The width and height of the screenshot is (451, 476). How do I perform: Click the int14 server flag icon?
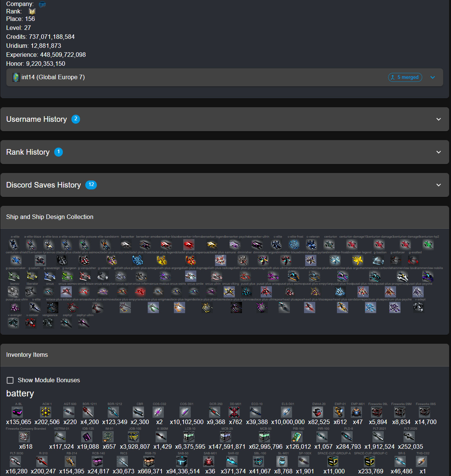(16, 77)
